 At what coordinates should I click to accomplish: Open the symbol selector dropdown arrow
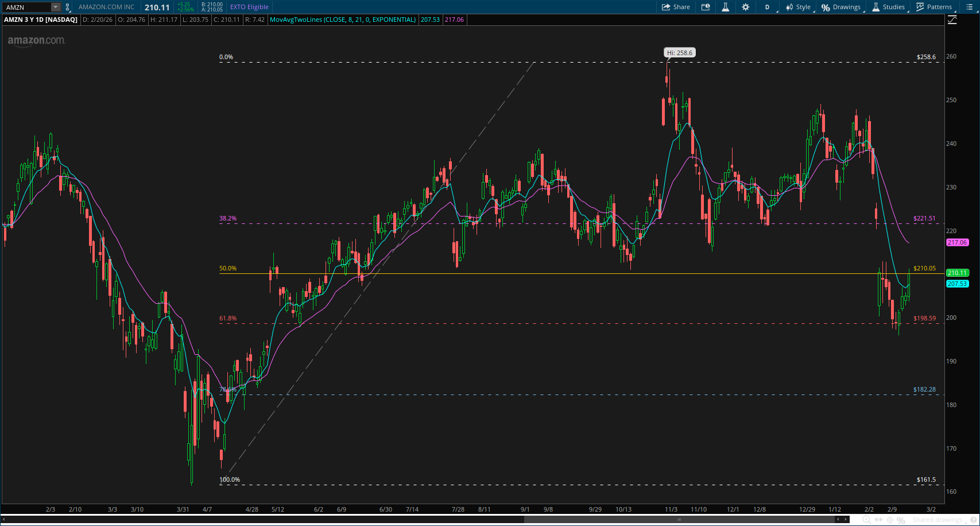(x=56, y=7)
